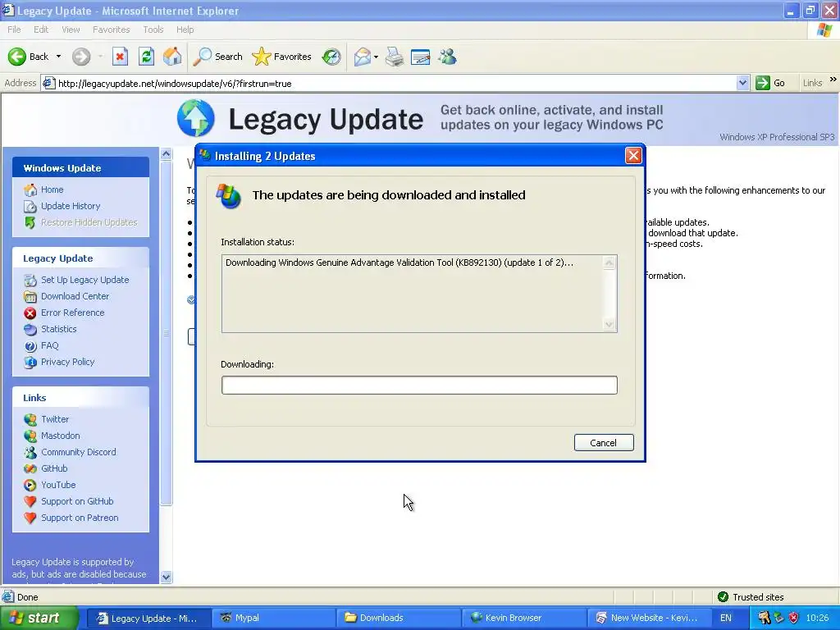
Task: Click the red shield tray icon
Action: 794,618
